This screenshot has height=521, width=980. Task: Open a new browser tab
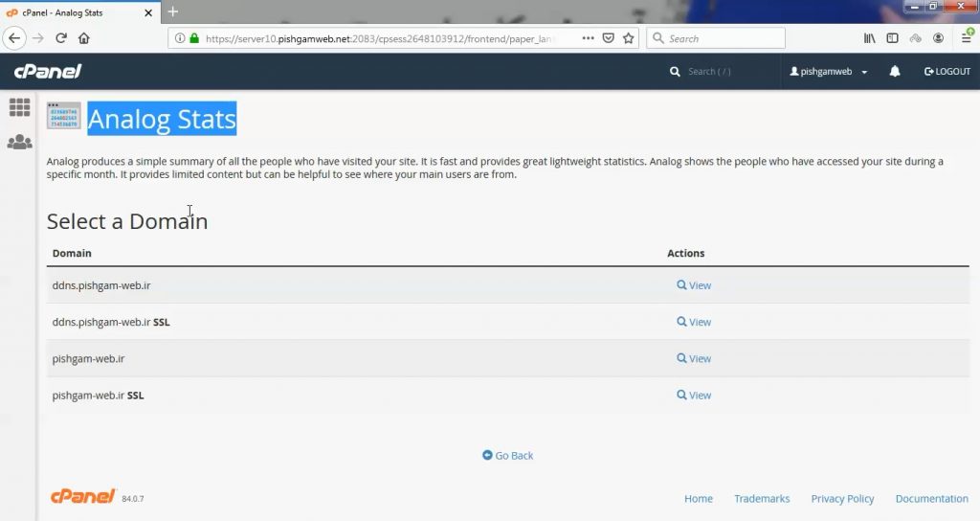(173, 11)
